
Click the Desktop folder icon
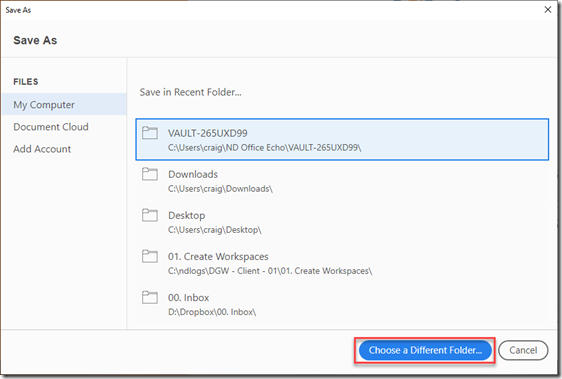point(150,215)
